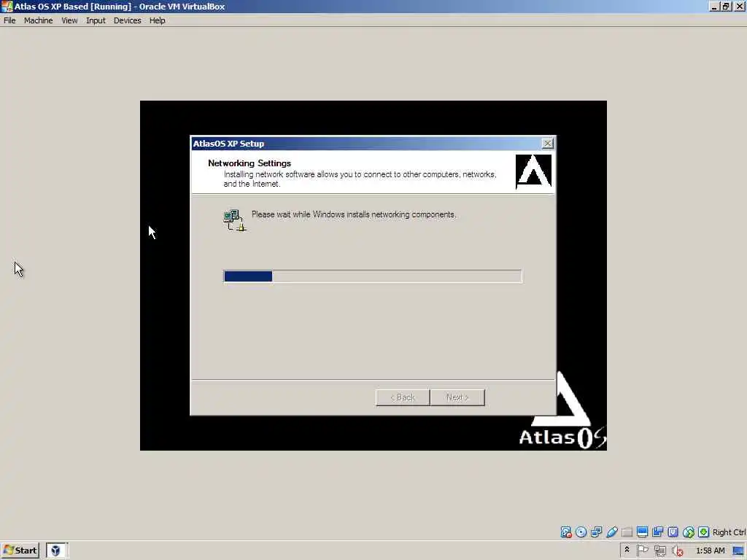747x560 pixels.
Task: Click the Networking Settings heading
Action: [x=249, y=163]
